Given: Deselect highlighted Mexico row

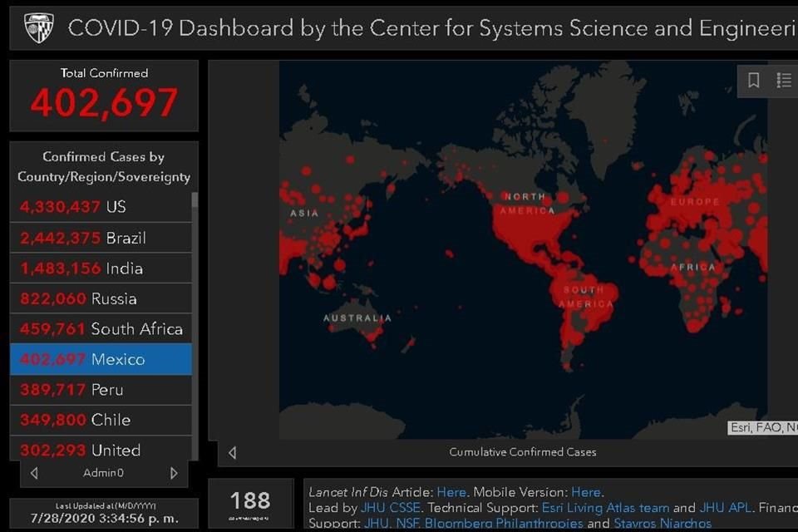Looking at the screenshot, I should (101, 359).
